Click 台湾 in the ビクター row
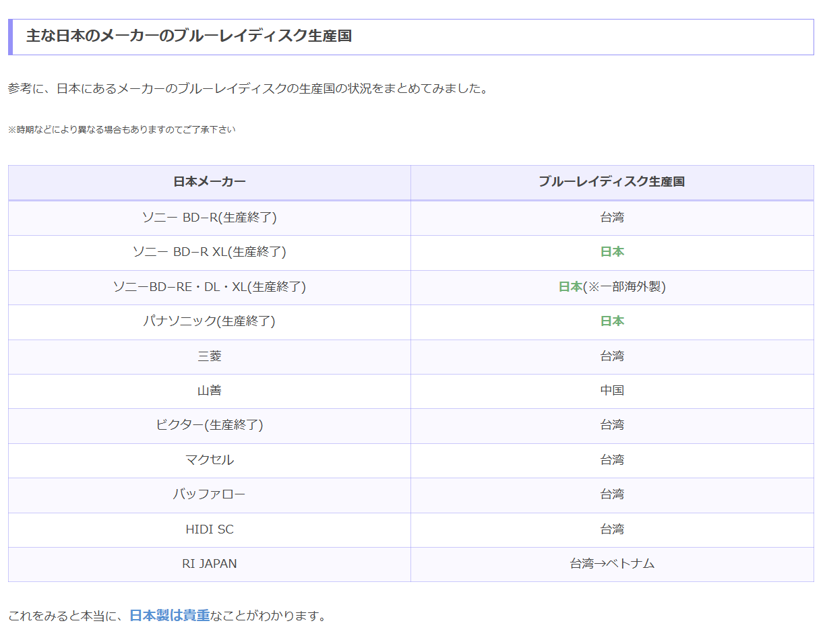Viewport: 827px width, 644px height. coord(612,425)
